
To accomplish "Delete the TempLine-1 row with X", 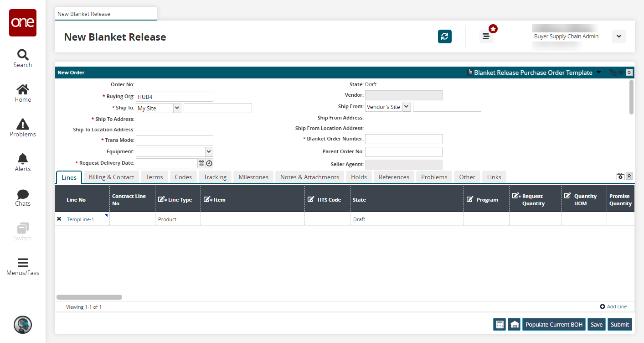I will [x=59, y=219].
